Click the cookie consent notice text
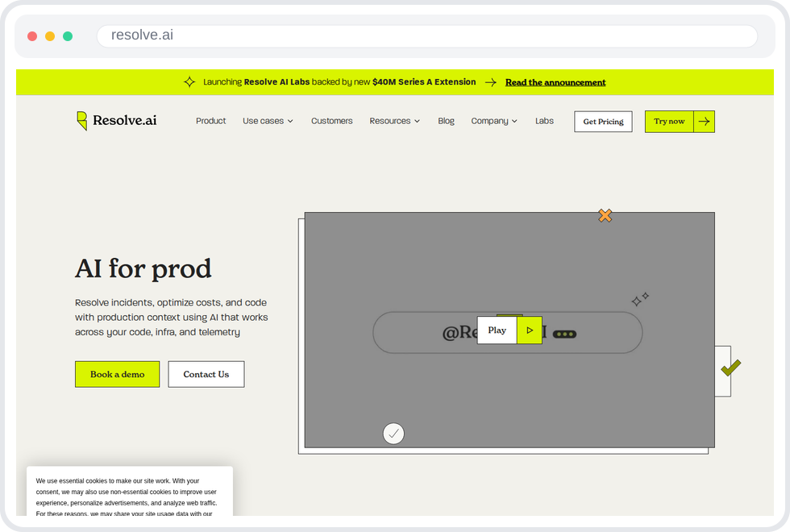 (x=127, y=497)
